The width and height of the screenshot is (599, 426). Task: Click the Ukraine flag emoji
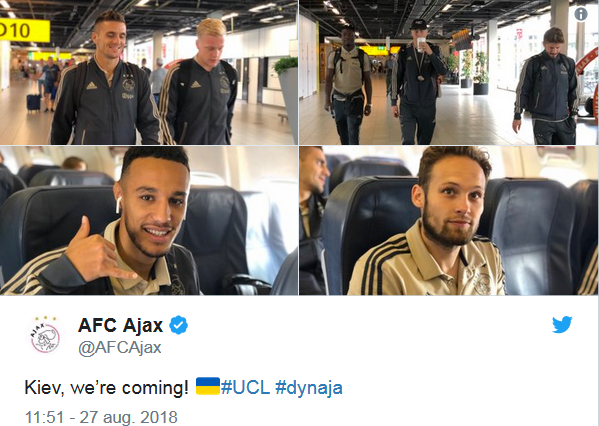pos(208,386)
